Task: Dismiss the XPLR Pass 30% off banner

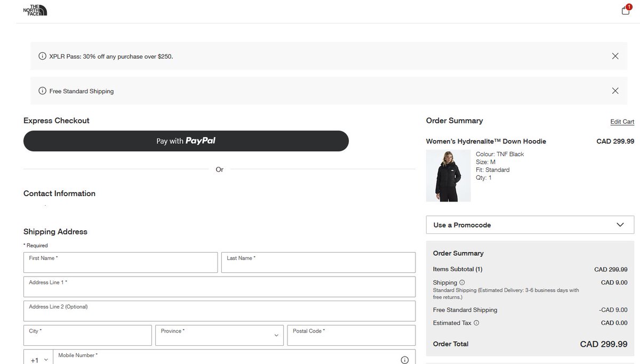Action: 615,56
